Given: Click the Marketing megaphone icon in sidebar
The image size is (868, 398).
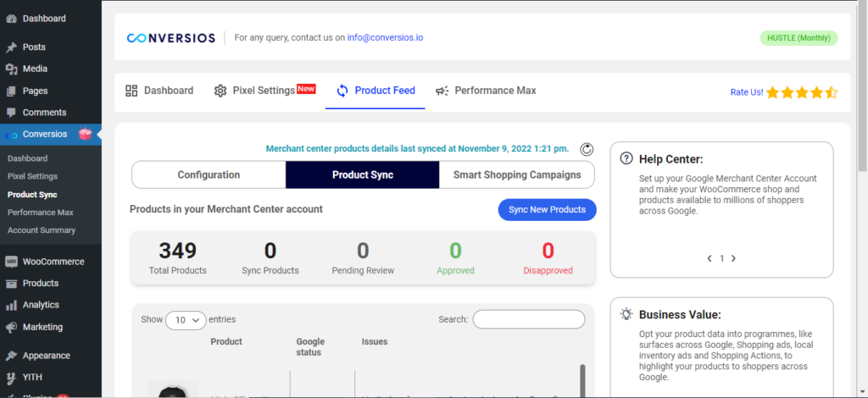Looking at the screenshot, I should [x=11, y=327].
